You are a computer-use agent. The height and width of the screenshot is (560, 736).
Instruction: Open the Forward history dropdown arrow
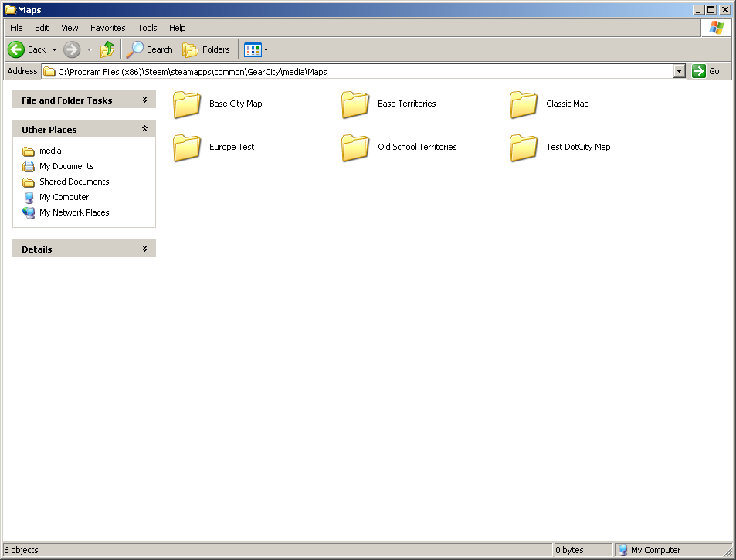pyautogui.click(x=89, y=49)
